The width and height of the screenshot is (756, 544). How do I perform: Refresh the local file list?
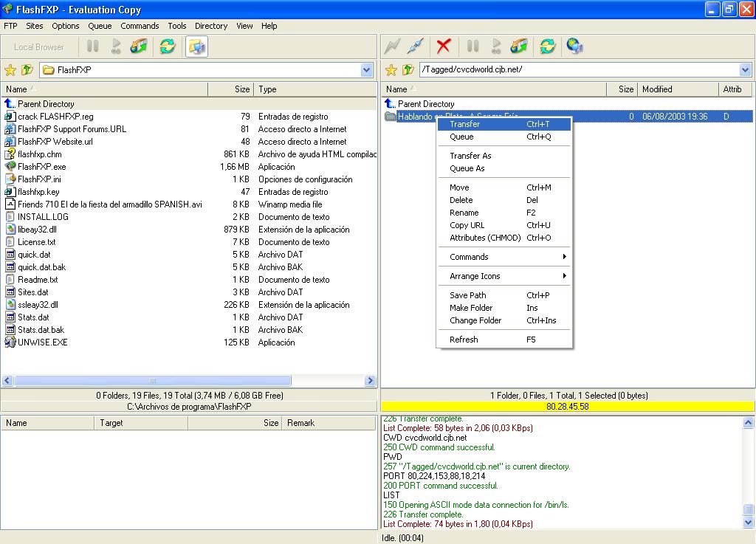point(168,47)
